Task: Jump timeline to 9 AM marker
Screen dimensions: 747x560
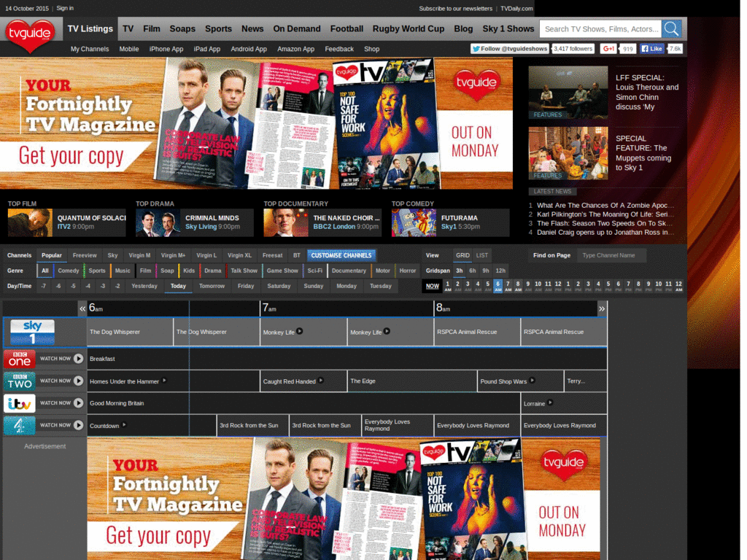Action: tap(528, 286)
